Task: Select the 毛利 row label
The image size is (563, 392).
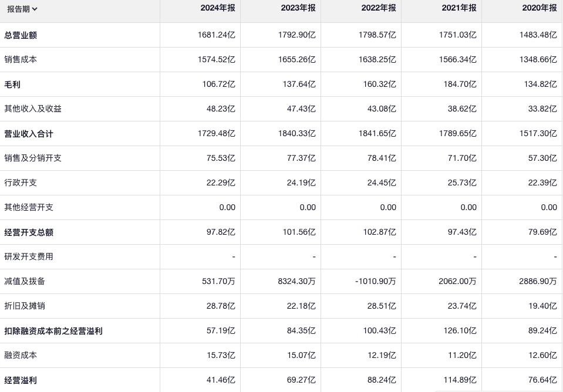Action: (12, 85)
